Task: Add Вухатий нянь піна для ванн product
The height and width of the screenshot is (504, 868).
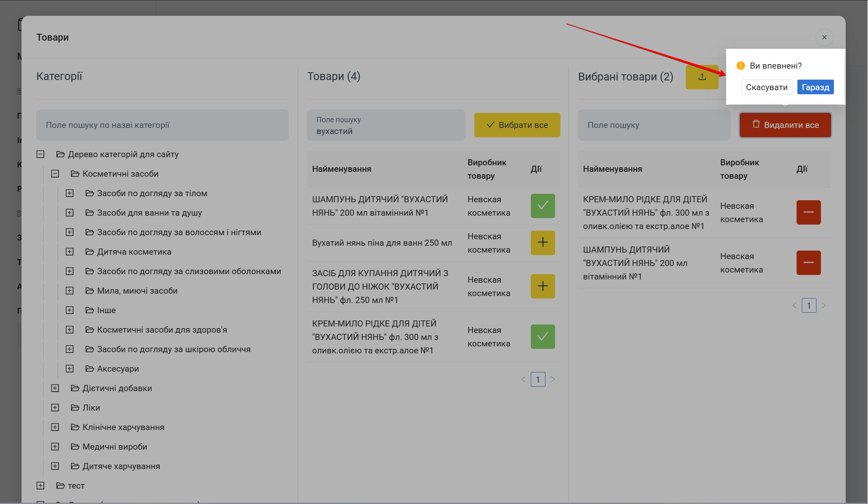Action: 543,243
